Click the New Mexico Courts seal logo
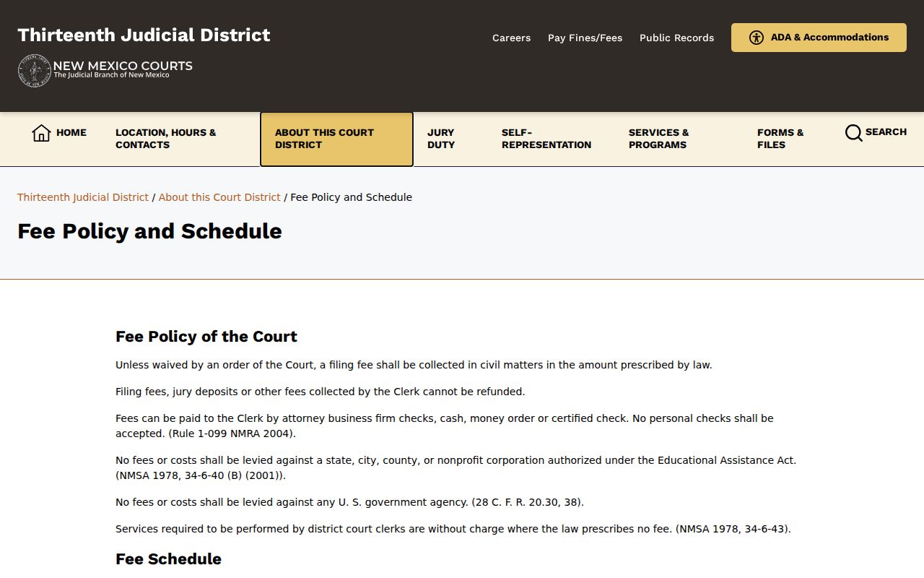The height and width of the screenshot is (578, 924). pos(34,71)
